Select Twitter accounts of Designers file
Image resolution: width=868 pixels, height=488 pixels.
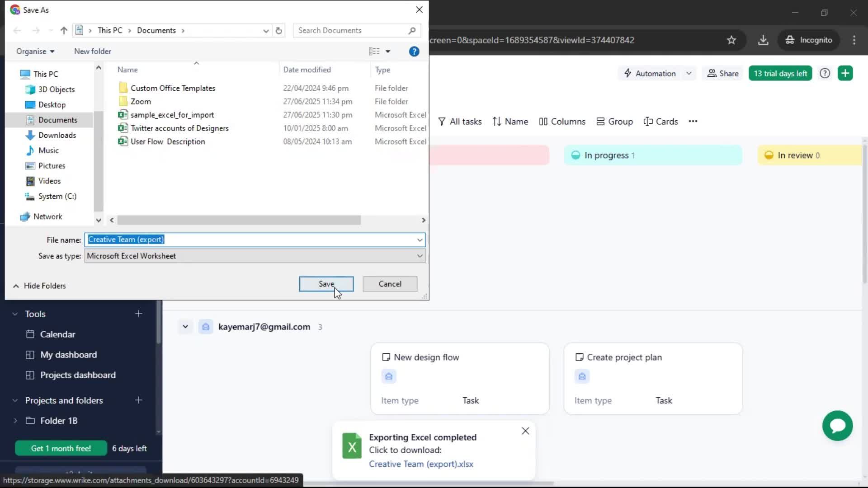pos(179,128)
